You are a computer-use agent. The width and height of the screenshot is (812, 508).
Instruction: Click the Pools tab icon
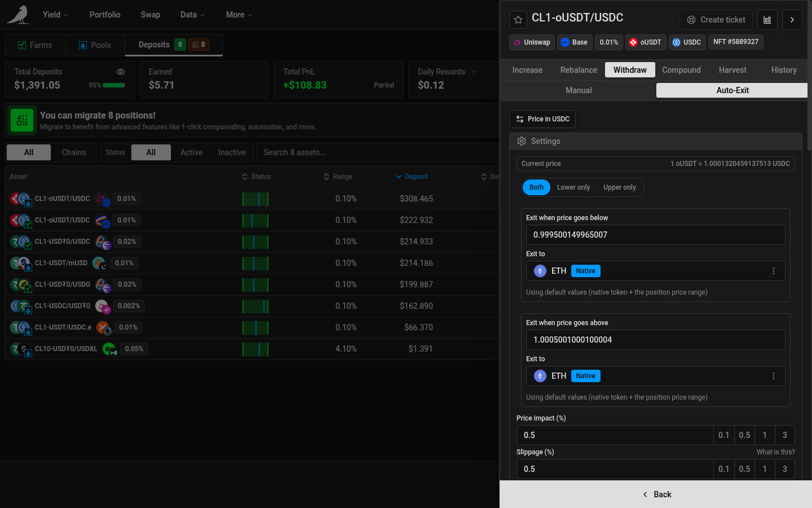coord(83,45)
